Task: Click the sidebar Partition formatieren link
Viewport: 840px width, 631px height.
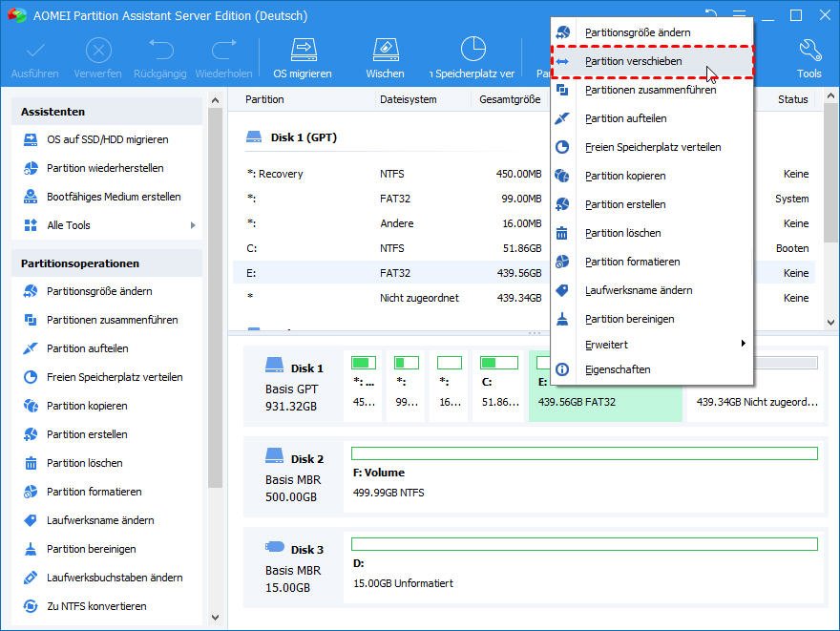Action: tap(94, 492)
